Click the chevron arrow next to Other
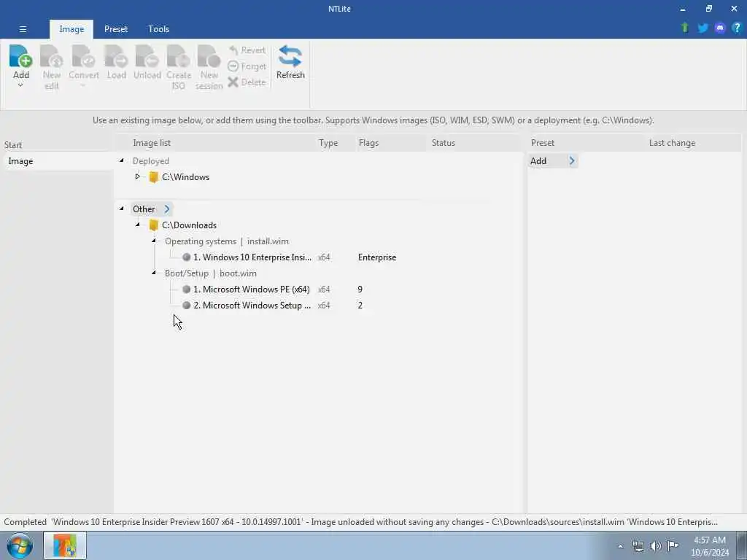Image resolution: width=747 pixels, height=560 pixels. click(x=167, y=209)
